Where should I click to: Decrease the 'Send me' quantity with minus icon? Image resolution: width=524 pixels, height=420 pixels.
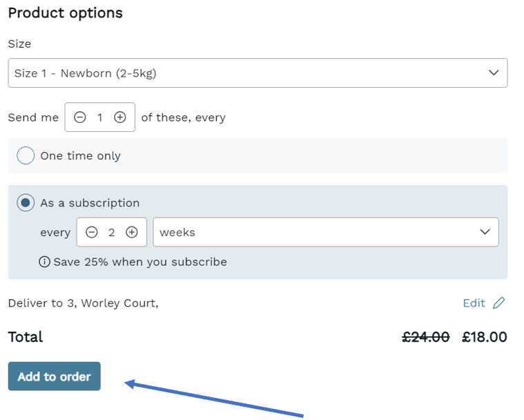[80, 117]
